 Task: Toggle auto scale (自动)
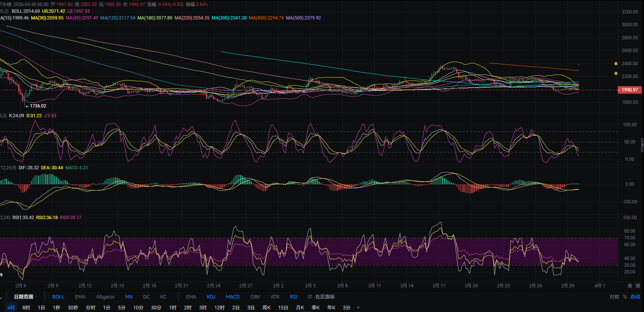pos(635,297)
